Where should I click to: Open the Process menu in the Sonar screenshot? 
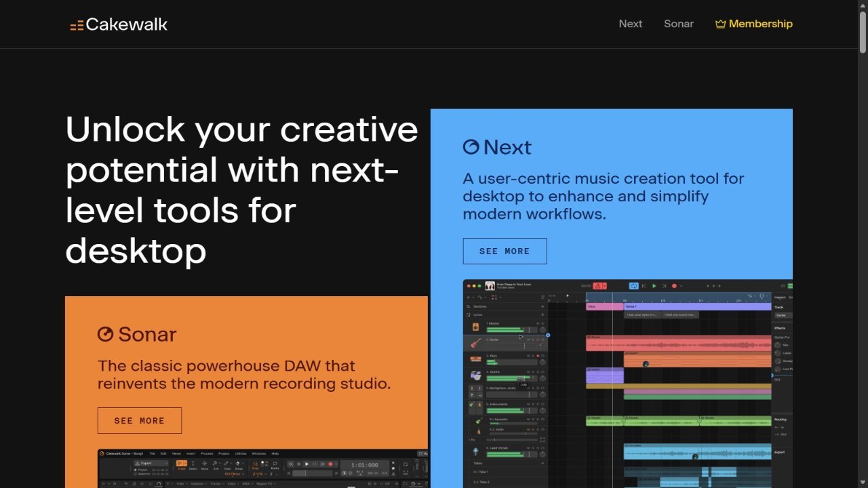point(207,453)
